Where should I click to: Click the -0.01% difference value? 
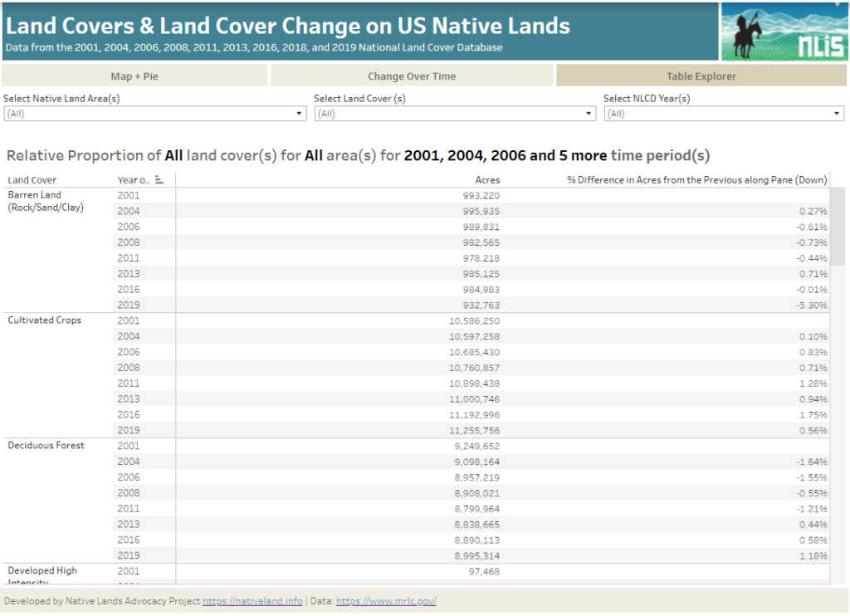click(812, 290)
